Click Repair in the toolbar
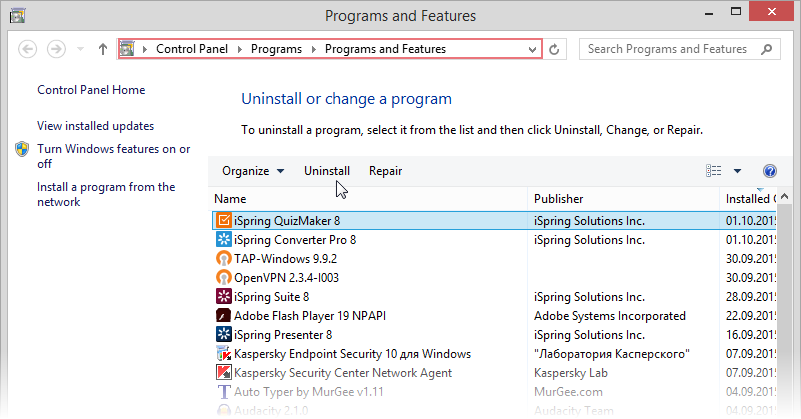Screen dimensions: 801x419 click(x=385, y=171)
